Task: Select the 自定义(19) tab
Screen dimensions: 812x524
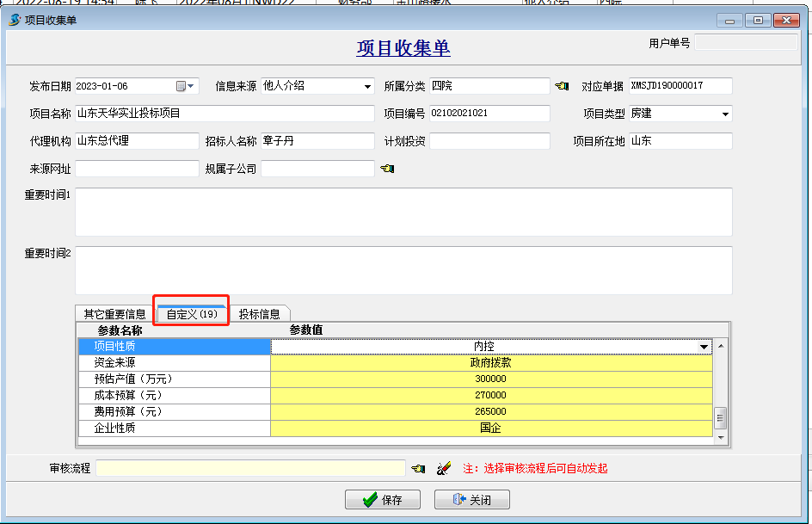Action: 191,314
